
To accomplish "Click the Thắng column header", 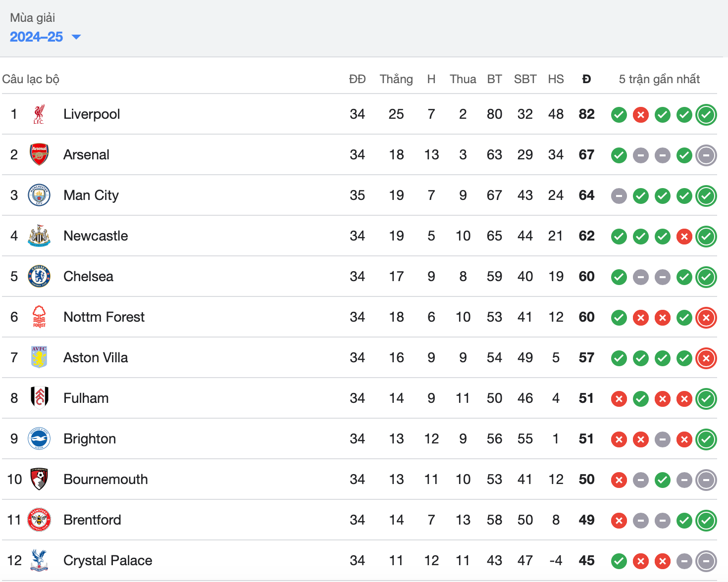I will (396, 79).
